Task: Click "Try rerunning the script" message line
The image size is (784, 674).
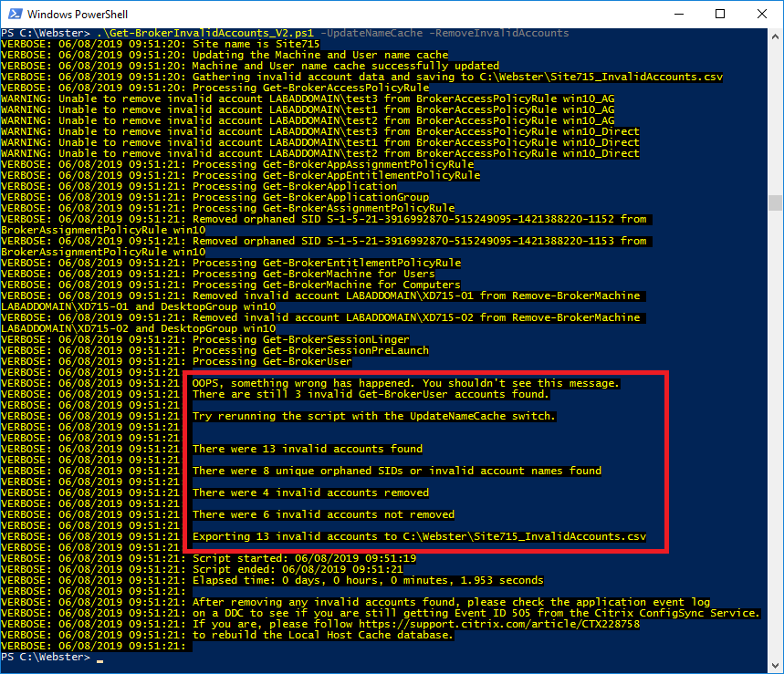Action: coord(374,416)
